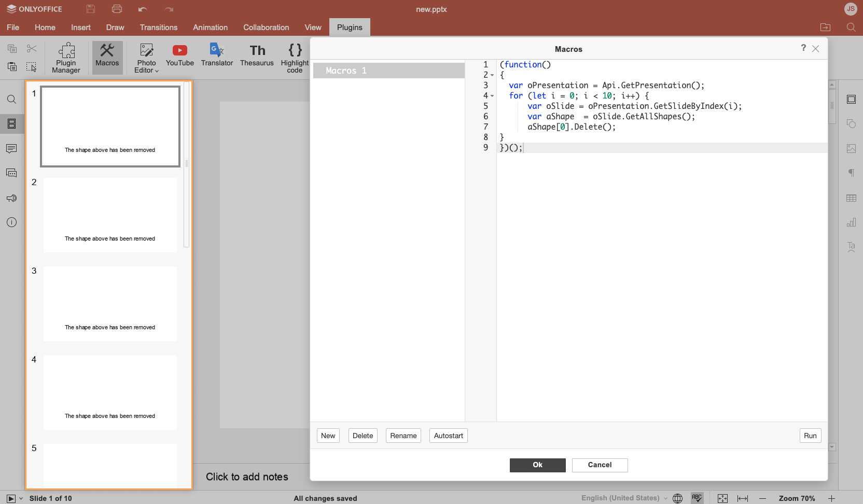
Task: Select slide 3 thumbnail
Action: pos(110,304)
